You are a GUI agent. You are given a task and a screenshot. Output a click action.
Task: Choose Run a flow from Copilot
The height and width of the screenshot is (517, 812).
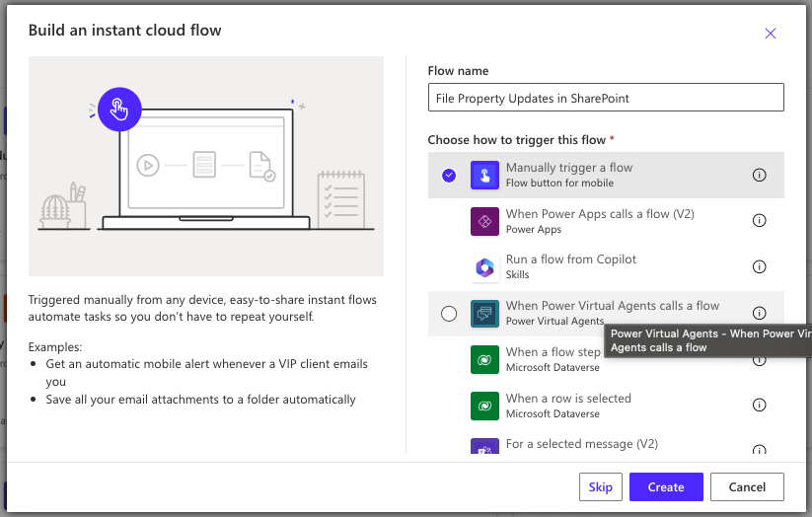click(x=606, y=267)
